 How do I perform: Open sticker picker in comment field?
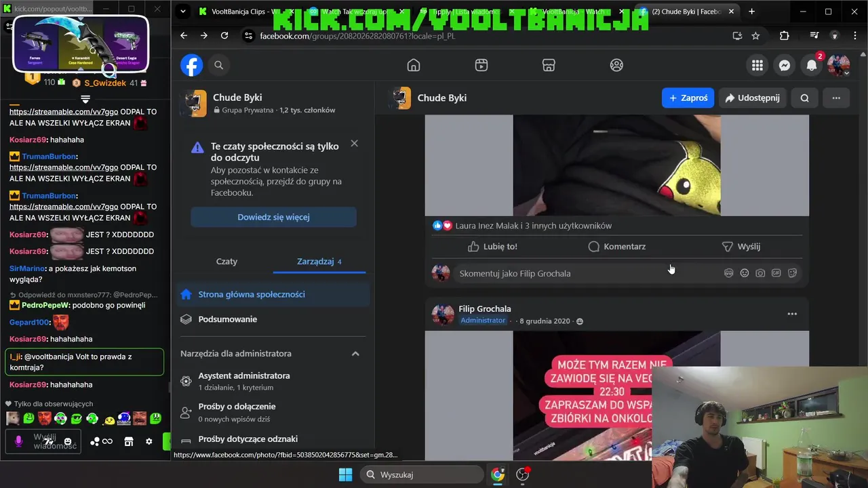point(792,273)
